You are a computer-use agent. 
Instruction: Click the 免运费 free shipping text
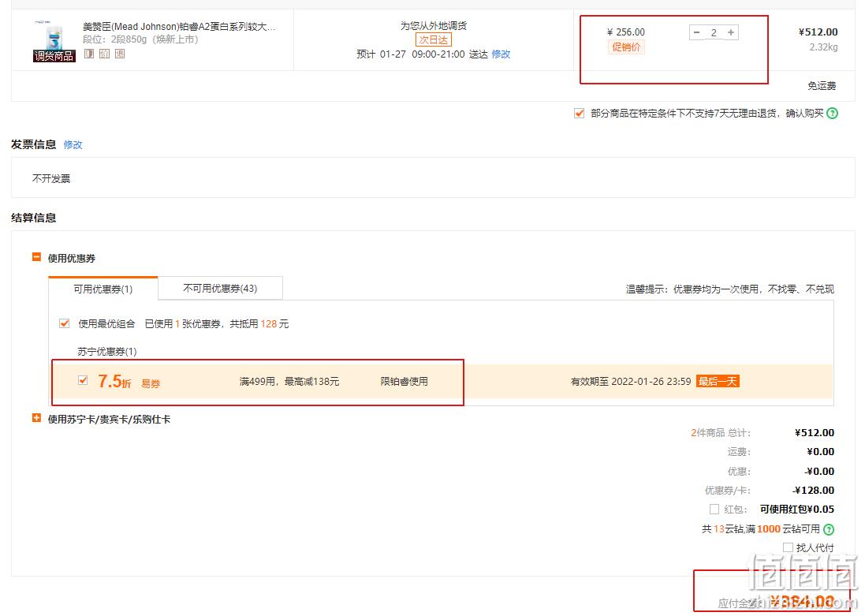[x=822, y=85]
